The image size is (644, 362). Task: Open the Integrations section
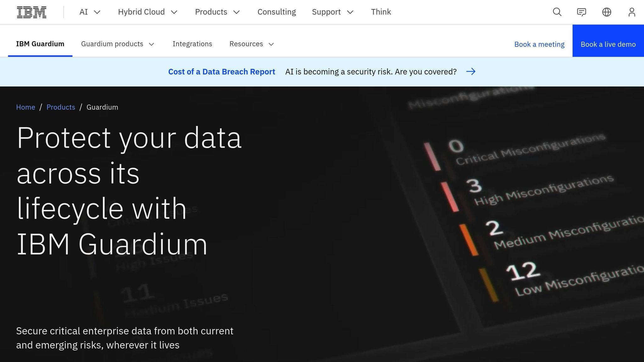pos(192,44)
